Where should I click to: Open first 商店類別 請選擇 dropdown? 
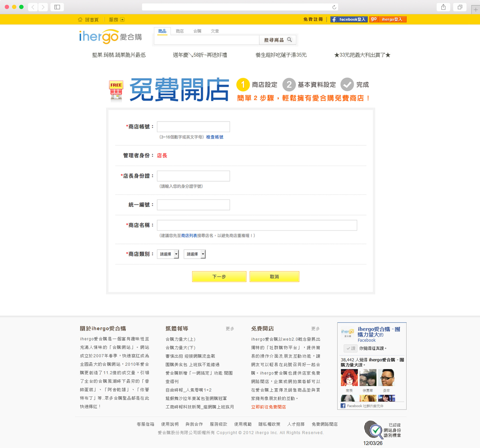point(168,254)
